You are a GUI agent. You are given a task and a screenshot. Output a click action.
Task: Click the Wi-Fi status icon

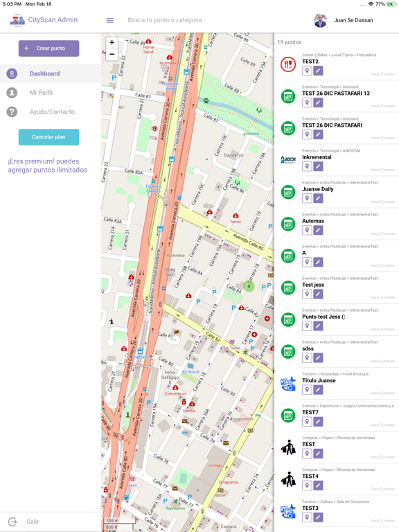(x=371, y=4)
